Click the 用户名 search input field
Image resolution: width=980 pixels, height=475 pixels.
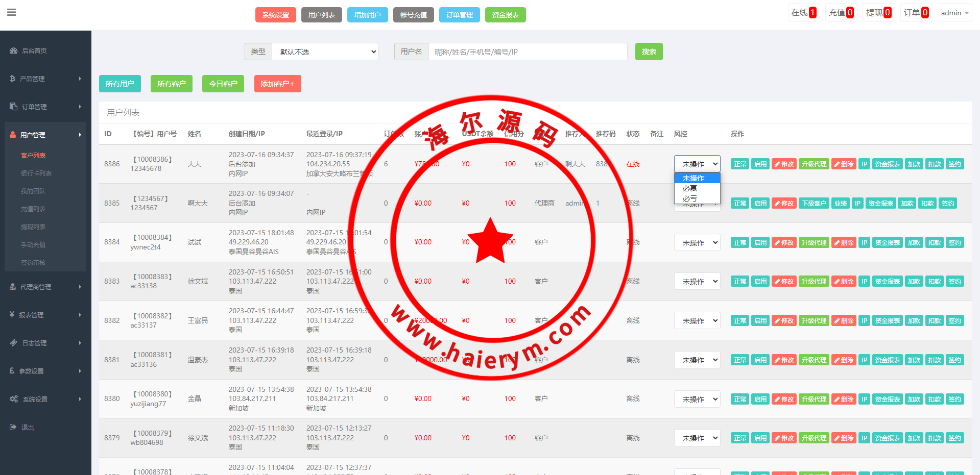pyautogui.click(x=527, y=52)
